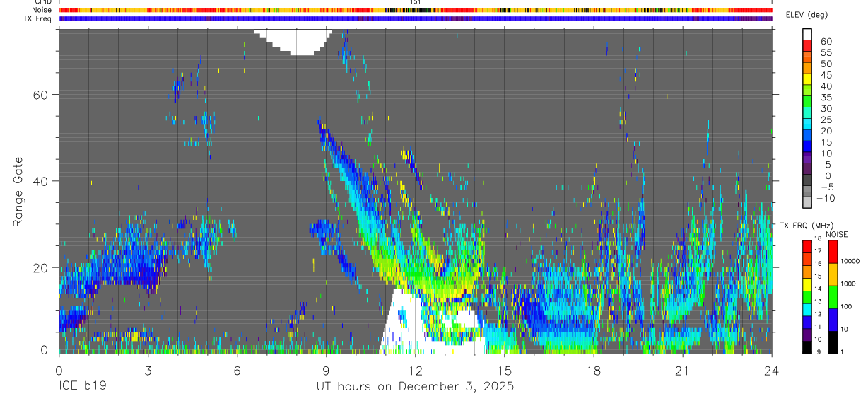
Task: Click the '24' tick label on UT hours axis
Action: 772,371
